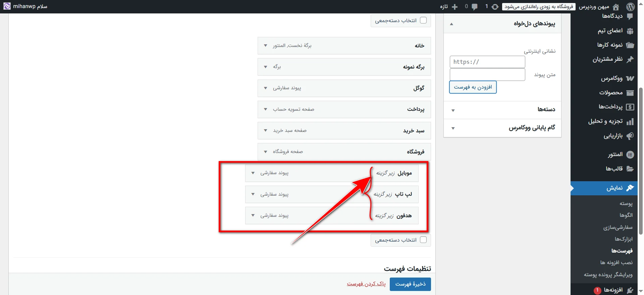Screen dimensions: 644x295
Task: Click the محصولات archive box icon
Action: tap(630, 93)
